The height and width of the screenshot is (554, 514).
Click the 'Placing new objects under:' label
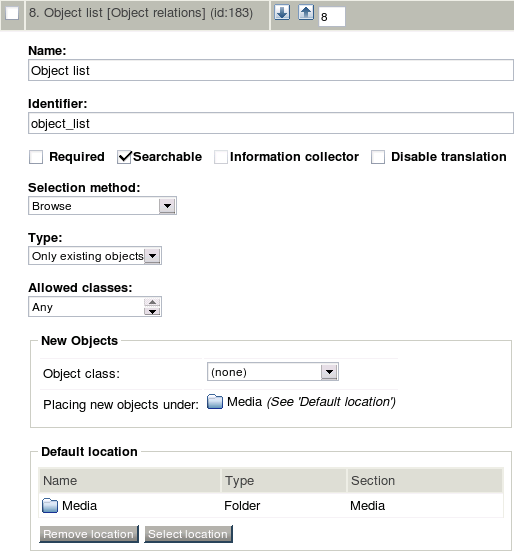point(121,405)
